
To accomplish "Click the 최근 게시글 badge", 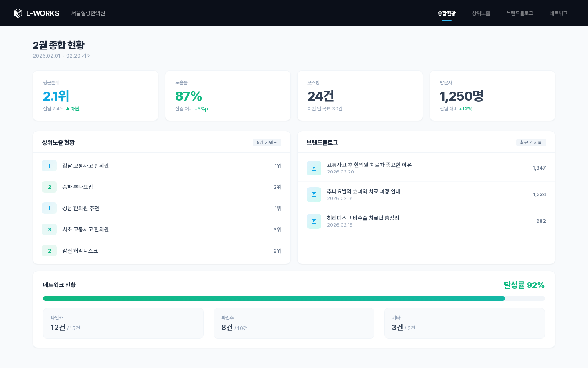I will pos(531,142).
